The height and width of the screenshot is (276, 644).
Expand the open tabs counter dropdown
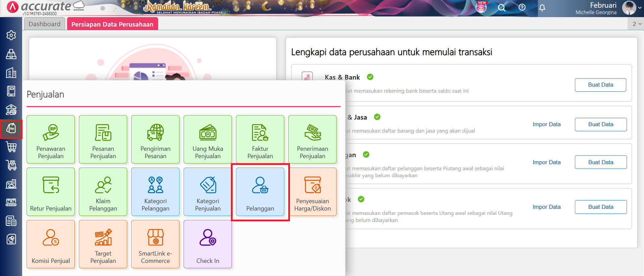point(637,24)
